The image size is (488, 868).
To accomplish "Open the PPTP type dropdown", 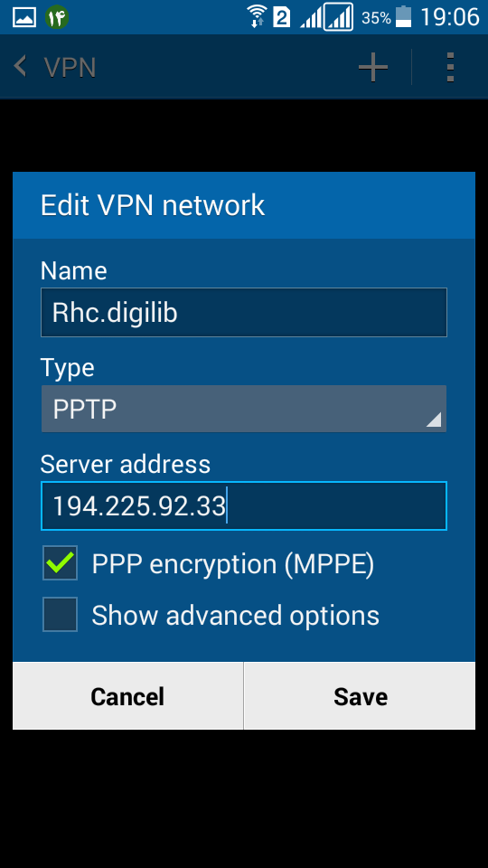I will (243, 409).
